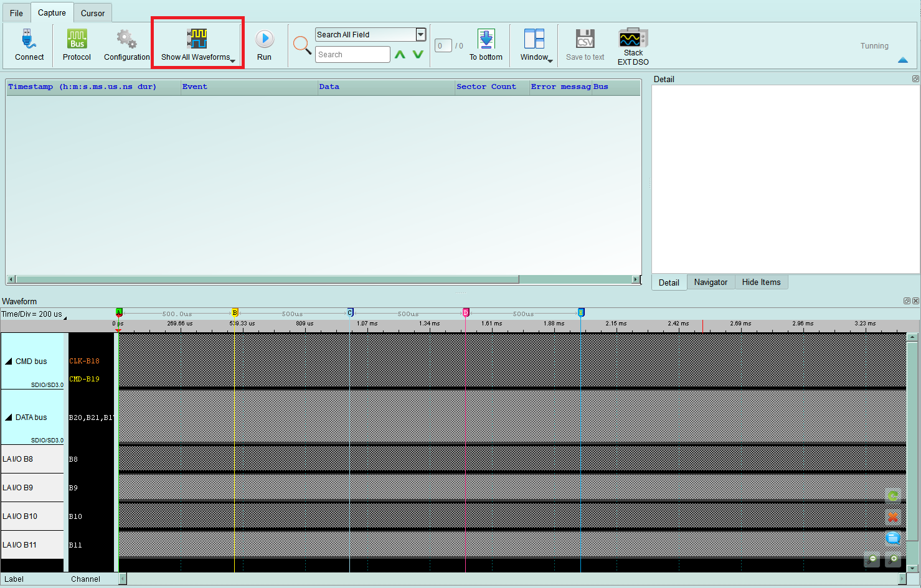The height and width of the screenshot is (588, 921).
Task: Select cursor marker A on the timeline
Action: 119,312
